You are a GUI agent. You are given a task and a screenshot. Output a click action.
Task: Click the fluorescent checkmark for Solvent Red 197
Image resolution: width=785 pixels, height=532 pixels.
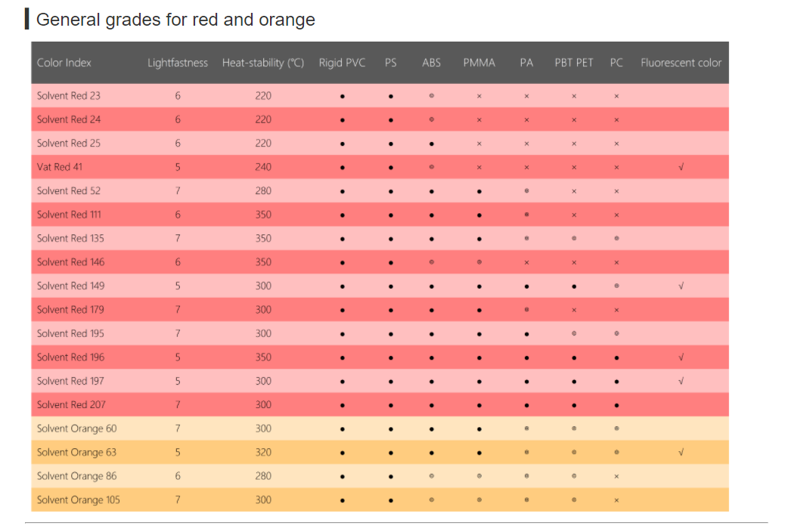pyautogui.click(x=681, y=381)
